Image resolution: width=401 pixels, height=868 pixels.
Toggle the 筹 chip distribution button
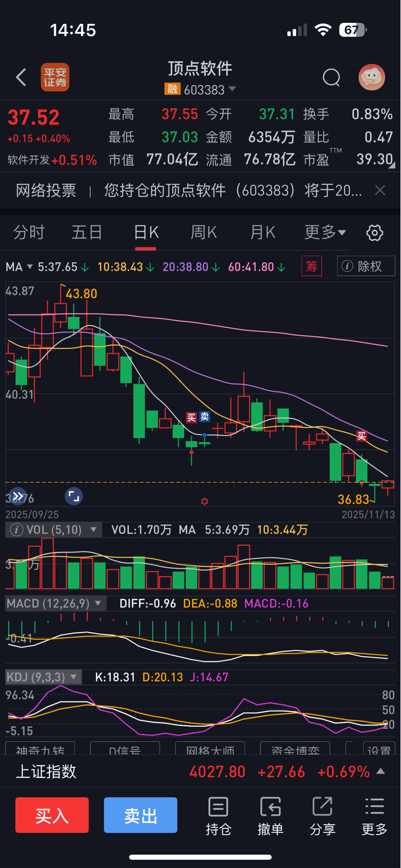[x=312, y=266]
